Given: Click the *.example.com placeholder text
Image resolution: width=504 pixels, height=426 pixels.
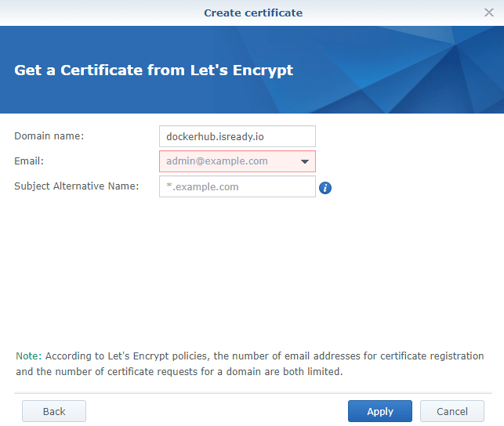Looking at the screenshot, I should [202, 186].
